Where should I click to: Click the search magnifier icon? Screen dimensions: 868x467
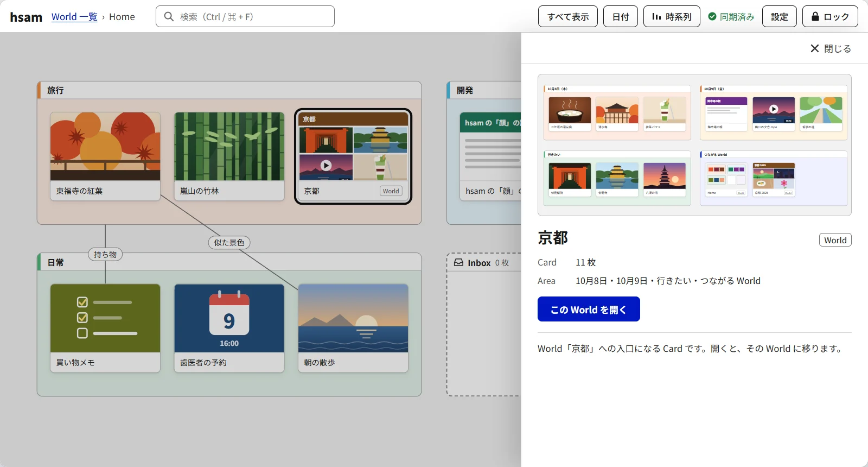[x=169, y=17]
